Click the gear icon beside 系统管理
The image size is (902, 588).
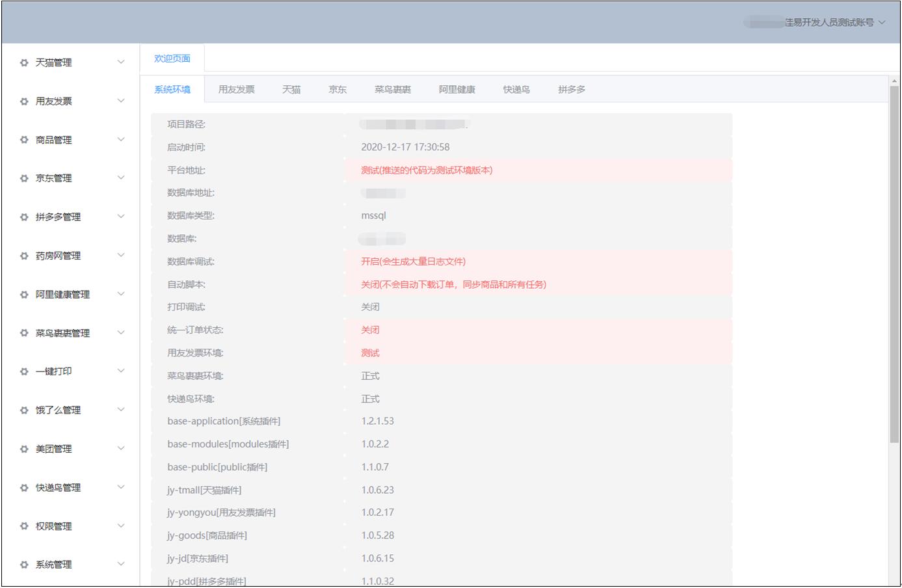click(24, 565)
